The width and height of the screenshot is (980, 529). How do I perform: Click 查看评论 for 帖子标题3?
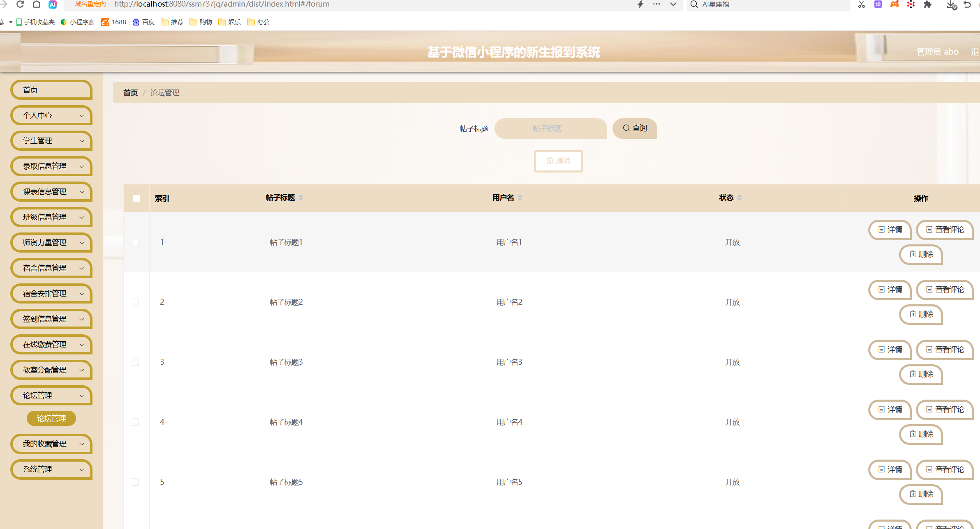click(x=945, y=350)
